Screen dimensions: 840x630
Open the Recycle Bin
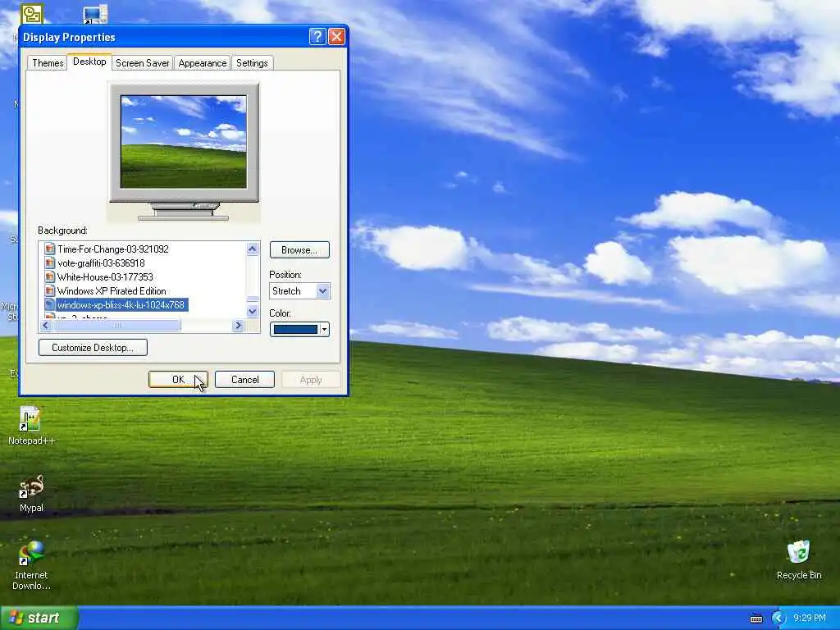(799, 559)
